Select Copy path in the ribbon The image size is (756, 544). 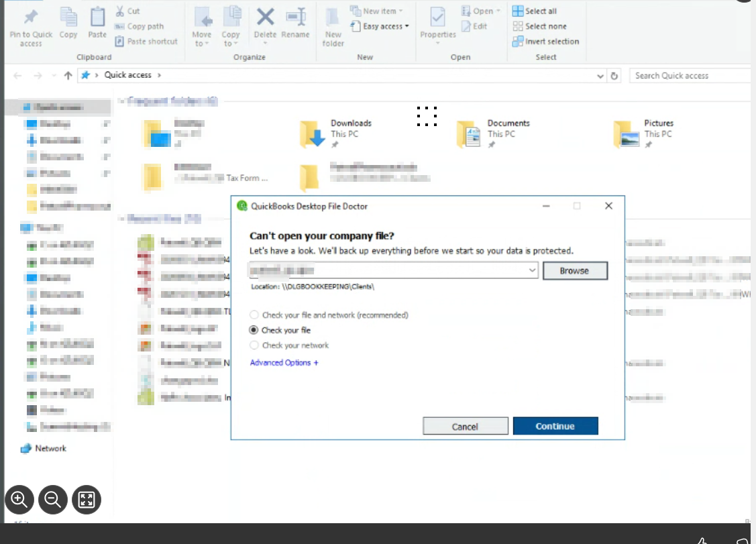tap(140, 26)
